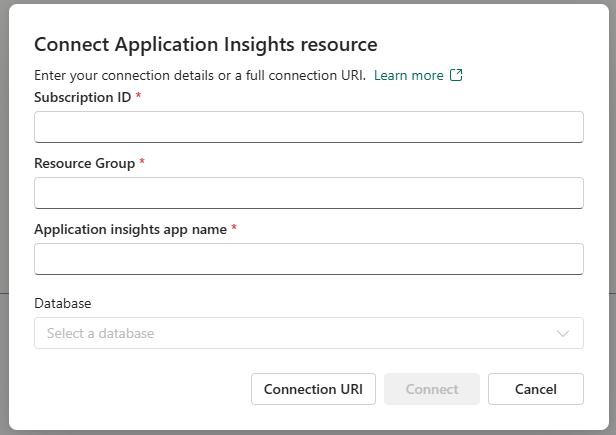Click the required asterisk beside Resource Group

142,163
